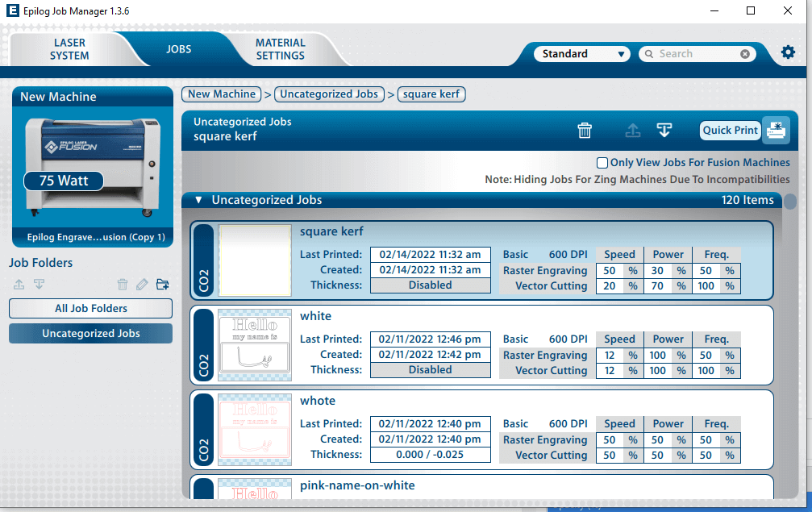This screenshot has width=812, height=512.
Task: Click CO2 badge of whote job
Action: click(203, 430)
